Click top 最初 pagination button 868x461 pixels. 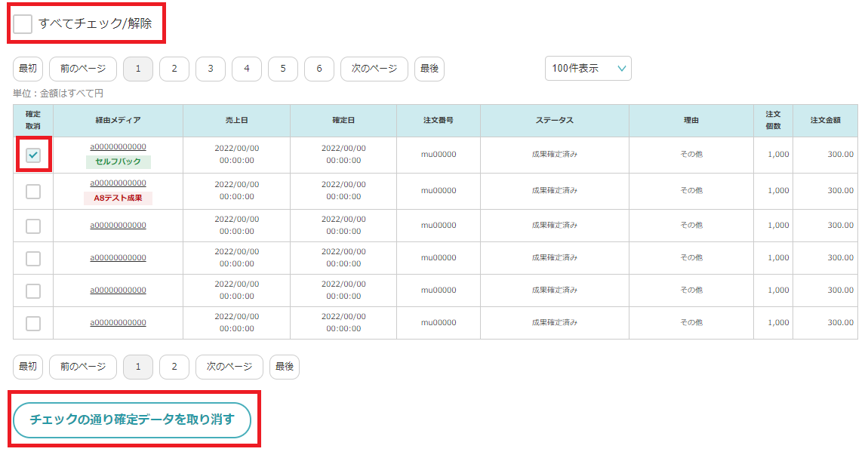[28, 69]
